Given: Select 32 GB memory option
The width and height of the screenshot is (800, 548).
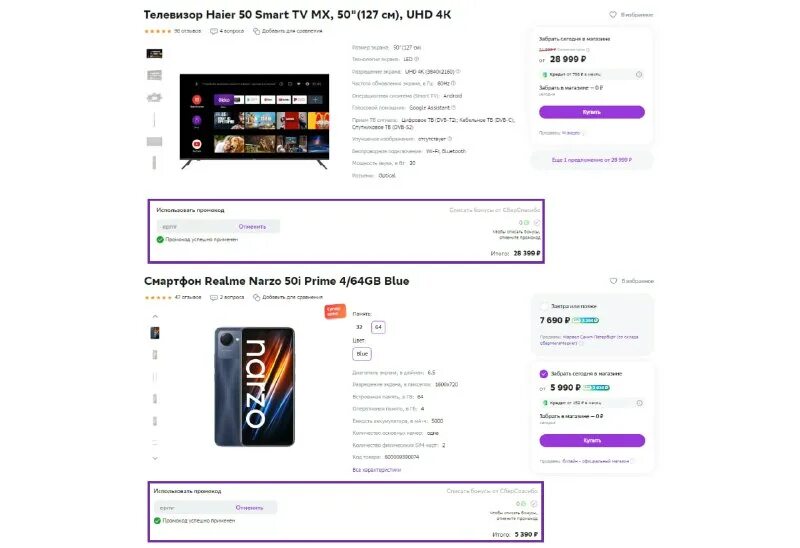Looking at the screenshot, I should [x=359, y=327].
